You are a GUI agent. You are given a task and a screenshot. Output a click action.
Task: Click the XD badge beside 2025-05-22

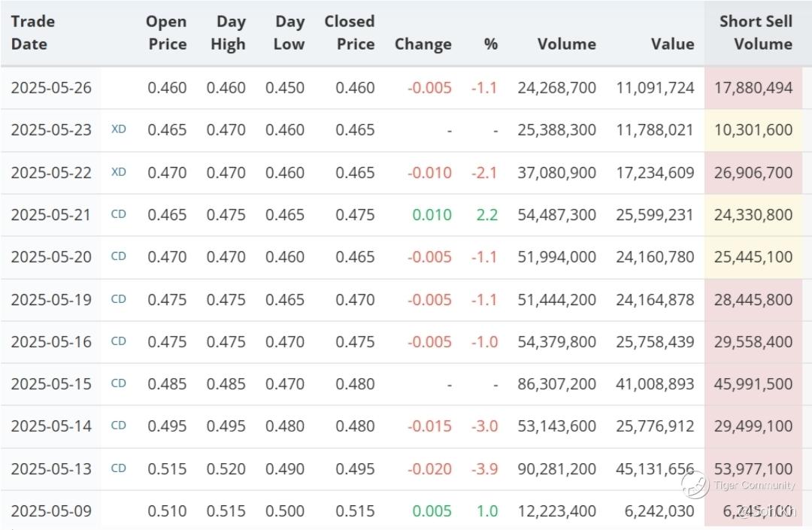[x=119, y=171]
